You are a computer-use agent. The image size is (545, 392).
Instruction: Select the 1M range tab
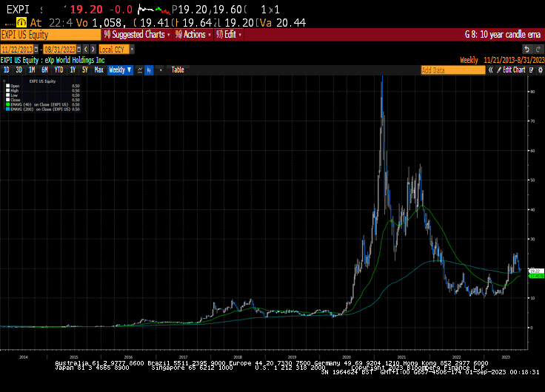[32, 70]
